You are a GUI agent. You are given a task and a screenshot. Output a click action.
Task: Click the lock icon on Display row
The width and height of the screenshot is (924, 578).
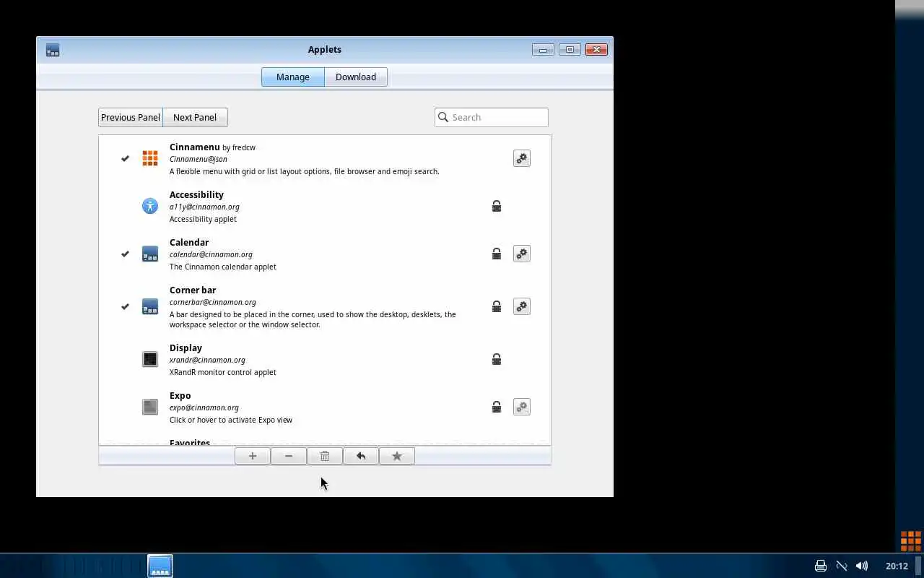(497, 359)
